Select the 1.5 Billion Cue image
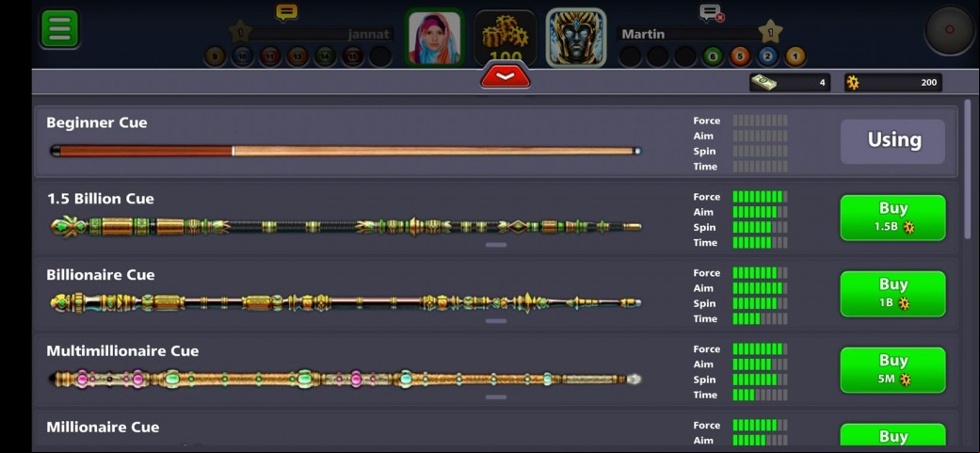Image resolution: width=980 pixels, height=453 pixels. click(345, 226)
